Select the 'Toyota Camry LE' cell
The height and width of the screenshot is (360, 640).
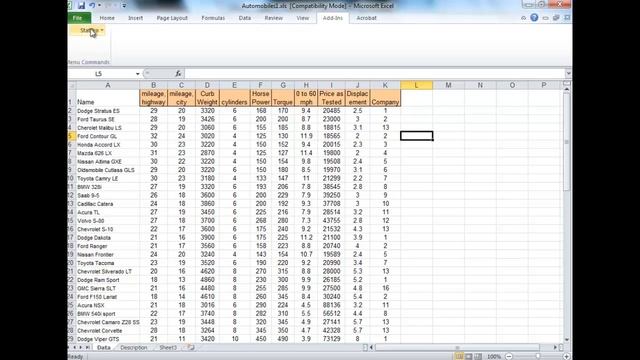point(108,178)
